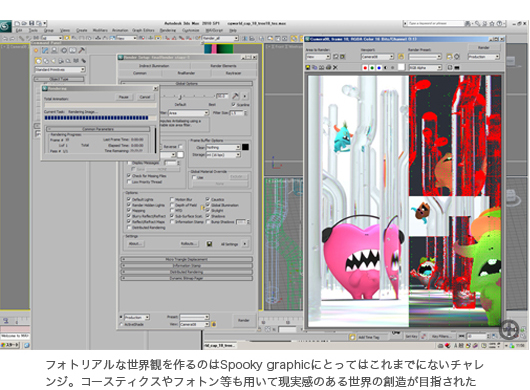Open Render Setup icon in frame window
530x390 pixels.
pyautogui.click(x=450, y=56)
